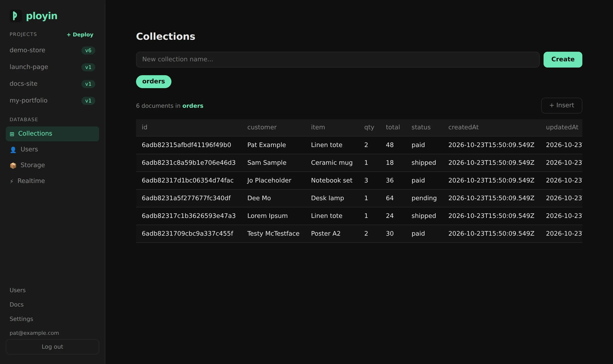Viewport: 613px width, 364px height.
Task: Click the updatedAt column header
Action: click(562, 127)
